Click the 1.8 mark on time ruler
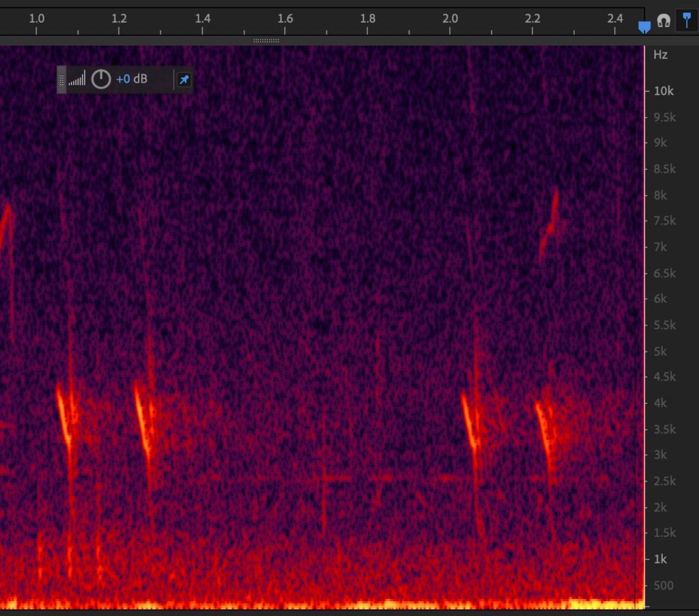 click(368, 18)
